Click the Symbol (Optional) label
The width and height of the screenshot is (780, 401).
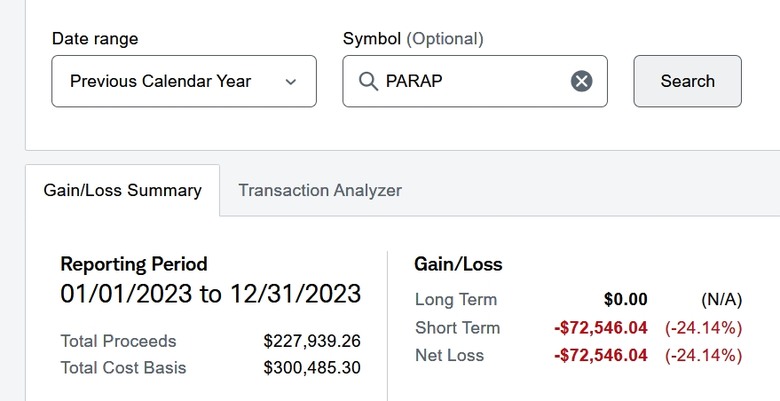[413, 38]
